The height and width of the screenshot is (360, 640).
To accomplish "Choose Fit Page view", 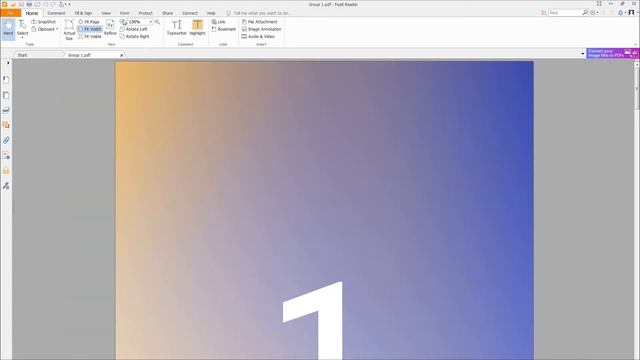I will click(89, 22).
